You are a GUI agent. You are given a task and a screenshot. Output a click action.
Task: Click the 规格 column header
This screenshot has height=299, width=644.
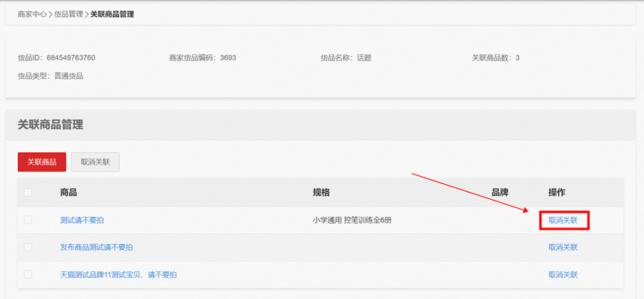[321, 192]
